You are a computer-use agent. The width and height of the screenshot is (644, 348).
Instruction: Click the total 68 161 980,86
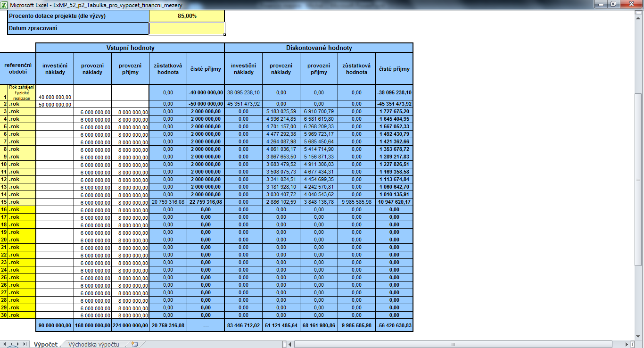tap(319, 325)
